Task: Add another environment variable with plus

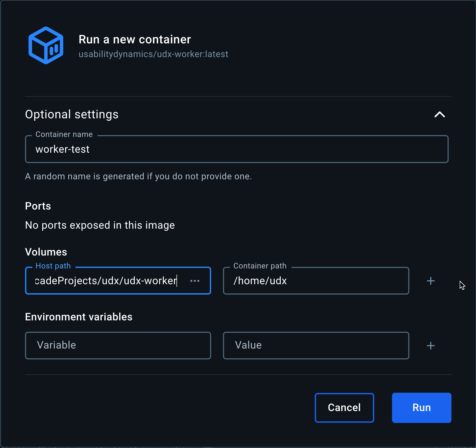Action: point(431,346)
